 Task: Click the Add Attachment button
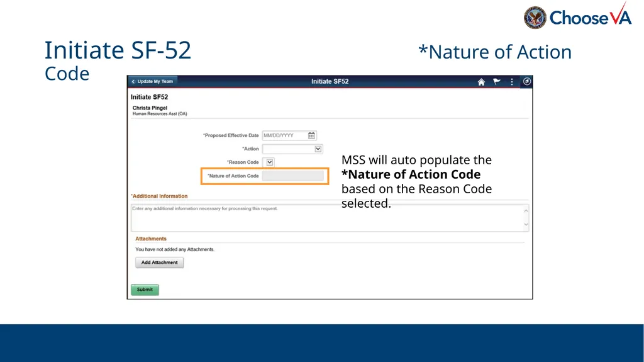click(x=159, y=263)
